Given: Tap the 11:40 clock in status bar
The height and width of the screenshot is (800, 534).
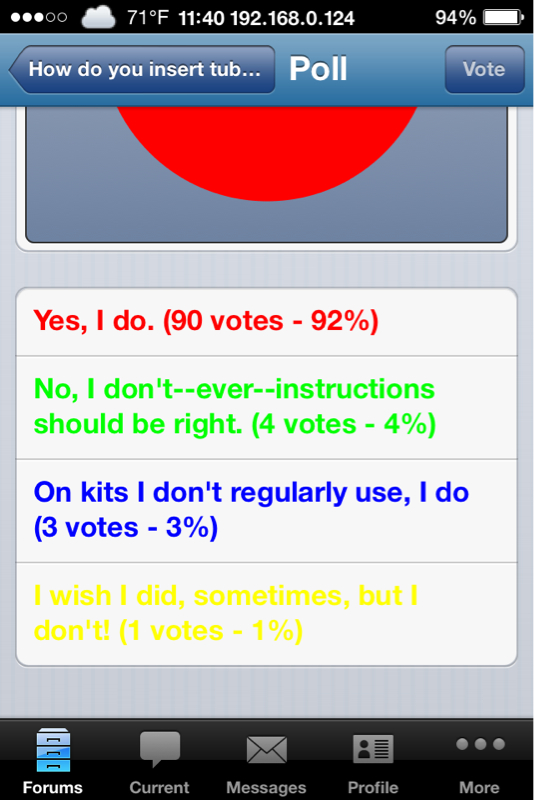Looking at the screenshot, I should coord(201,18).
